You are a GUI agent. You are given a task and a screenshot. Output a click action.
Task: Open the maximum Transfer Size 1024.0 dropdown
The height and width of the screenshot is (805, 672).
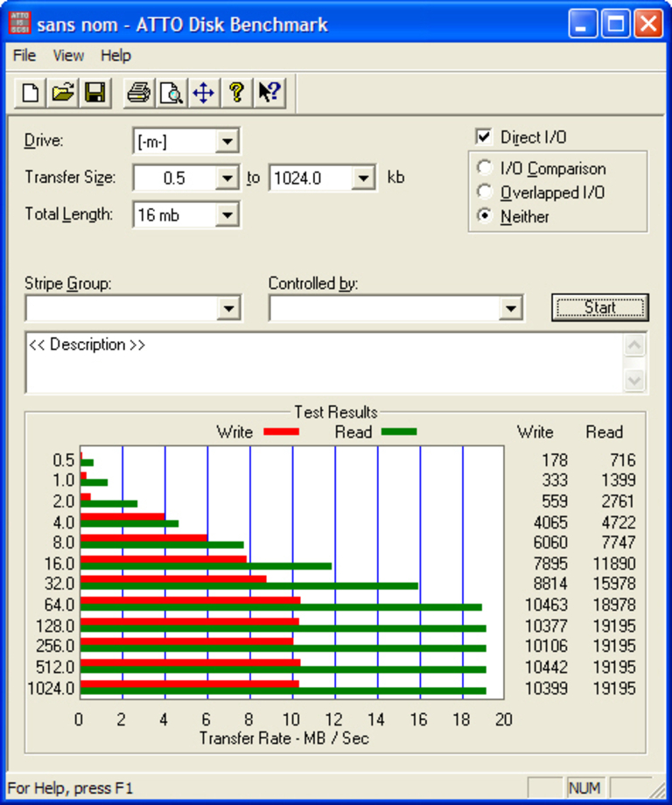click(x=363, y=178)
